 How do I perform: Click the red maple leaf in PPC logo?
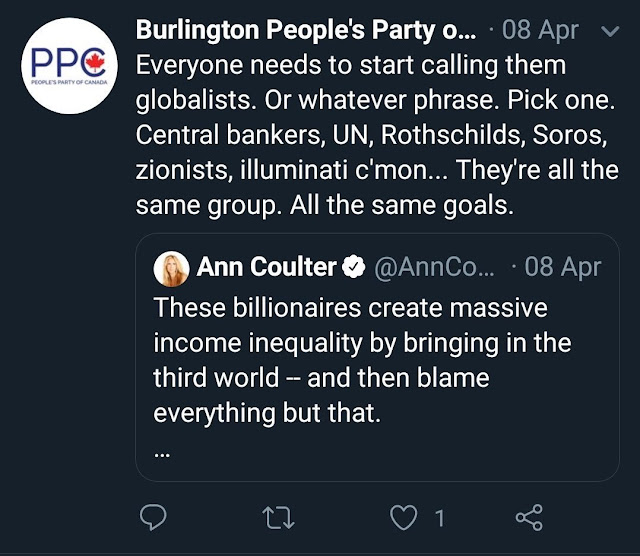pyautogui.click(x=95, y=63)
